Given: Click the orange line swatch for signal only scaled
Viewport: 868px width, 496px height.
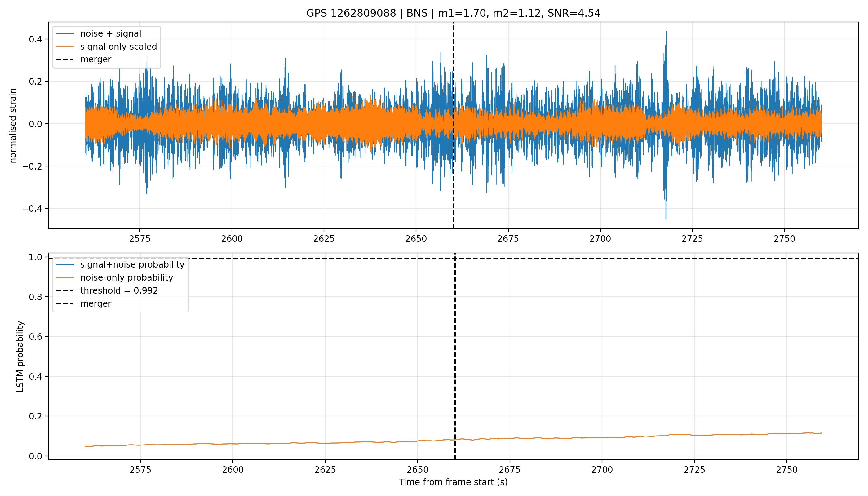Looking at the screenshot, I should click(x=65, y=46).
